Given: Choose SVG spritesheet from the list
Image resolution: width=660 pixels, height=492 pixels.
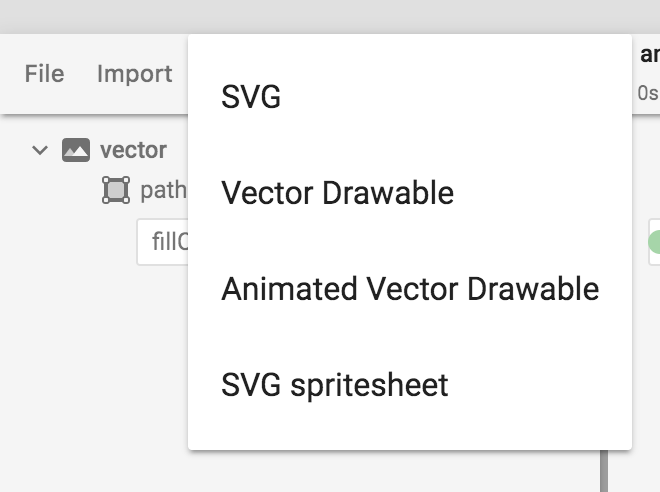Looking at the screenshot, I should pyautogui.click(x=334, y=385).
